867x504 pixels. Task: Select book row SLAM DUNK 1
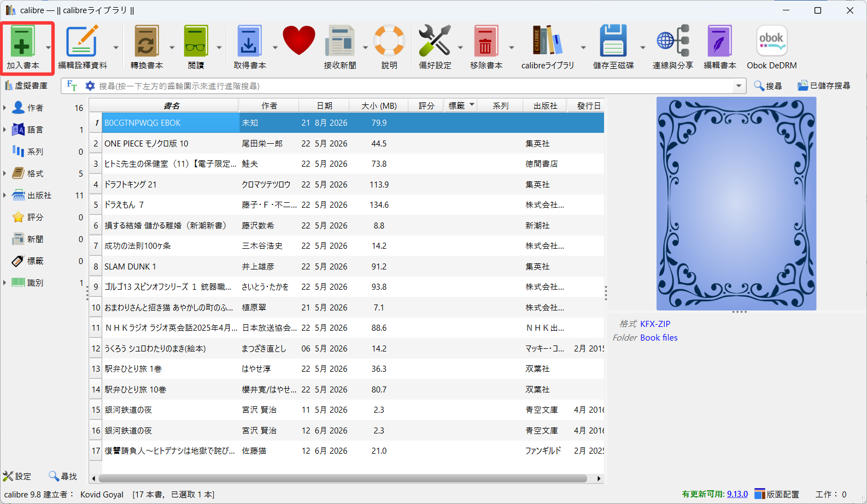tap(347, 266)
